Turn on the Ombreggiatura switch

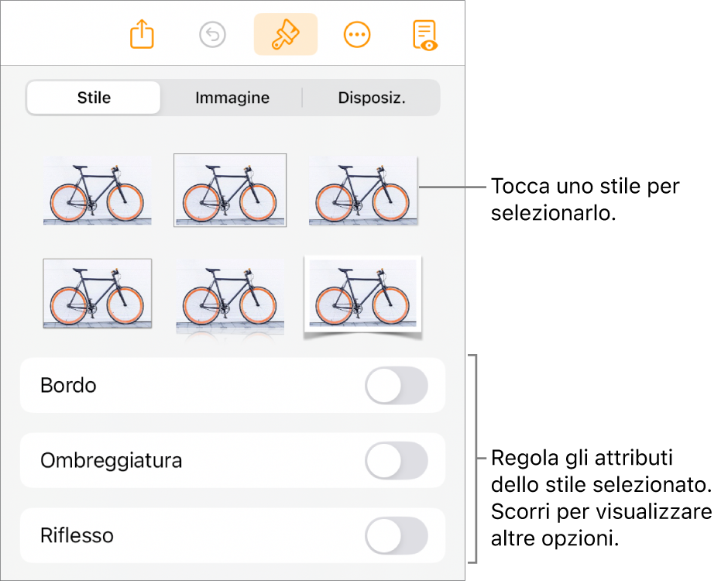tap(397, 461)
